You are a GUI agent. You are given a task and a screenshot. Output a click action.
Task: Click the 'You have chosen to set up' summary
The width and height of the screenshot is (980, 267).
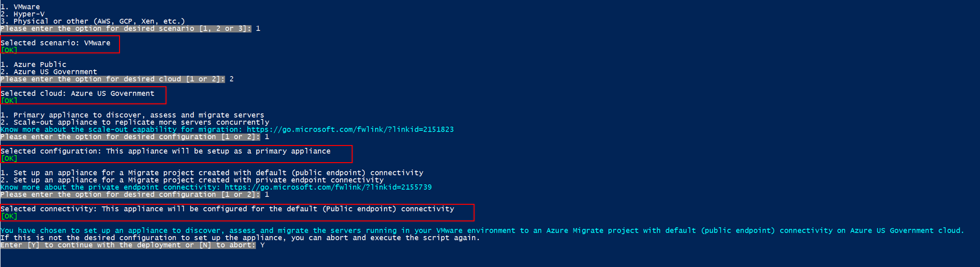pos(482,231)
